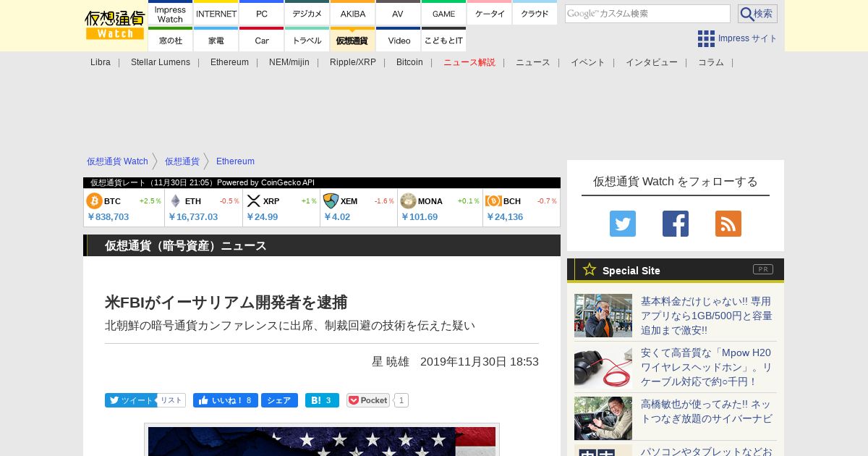Go to Bitcoin category link

409,62
